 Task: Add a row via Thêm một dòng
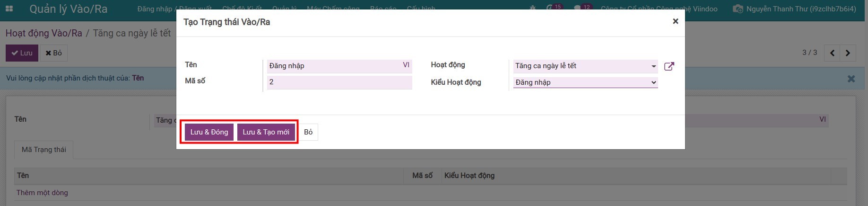(42, 193)
